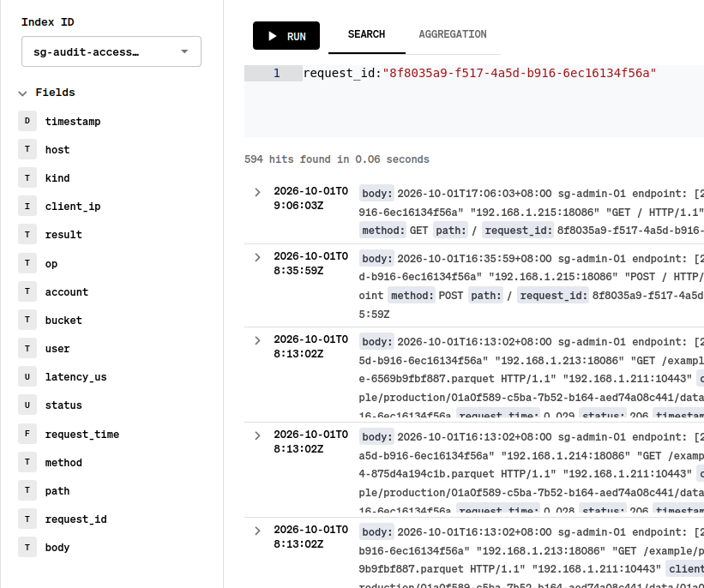
Task: Run the search query
Action: 286,35
